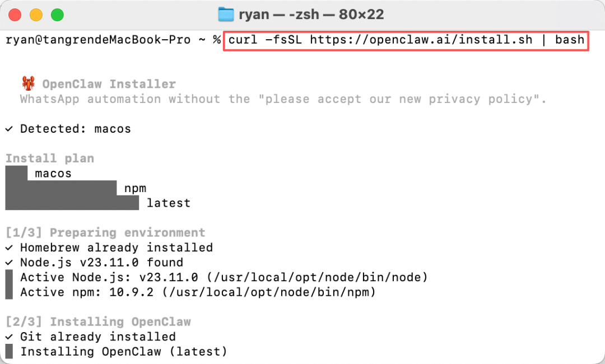Click the "Install plan" heading
605x364 pixels.
pos(50,158)
